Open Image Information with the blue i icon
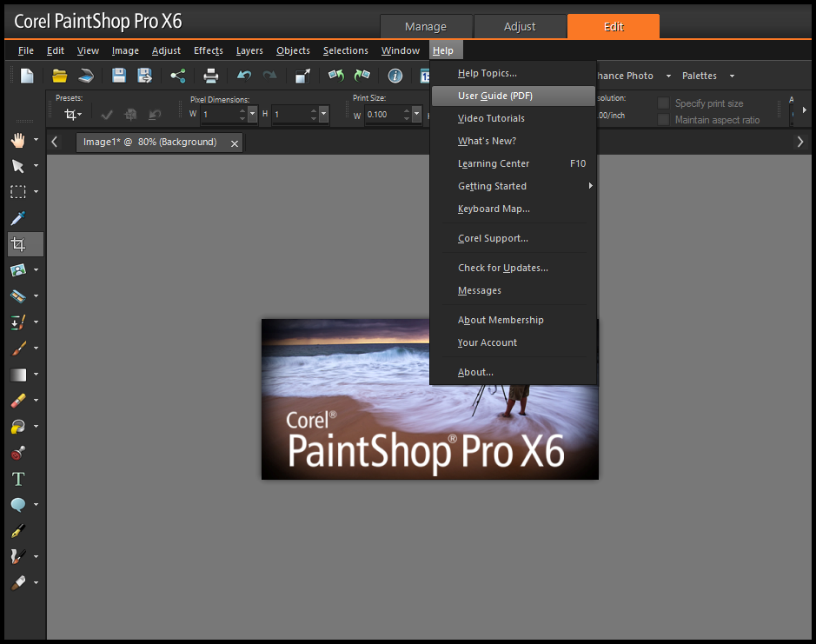 395,76
